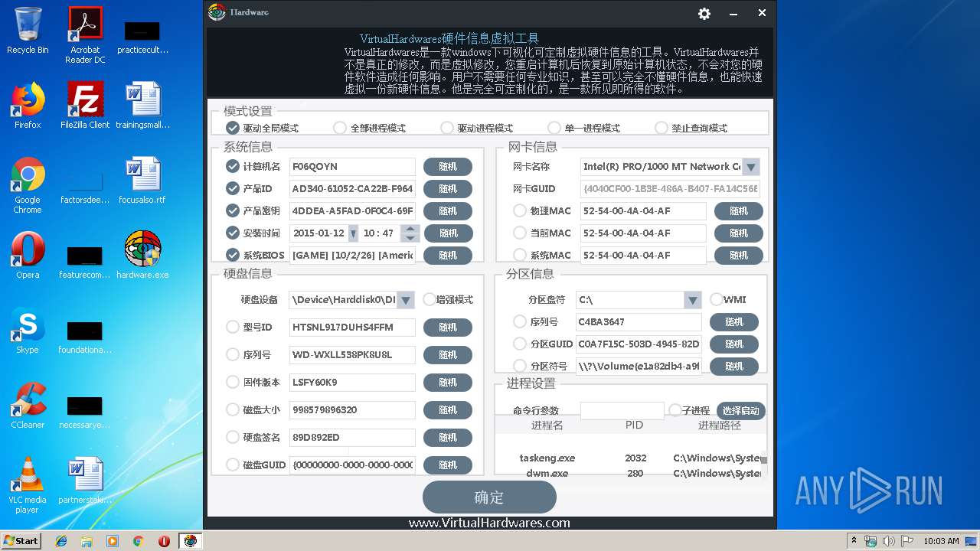Viewport: 980px width, 551px height.
Task: Click media player taskbar icon
Action: (x=113, y=541)
